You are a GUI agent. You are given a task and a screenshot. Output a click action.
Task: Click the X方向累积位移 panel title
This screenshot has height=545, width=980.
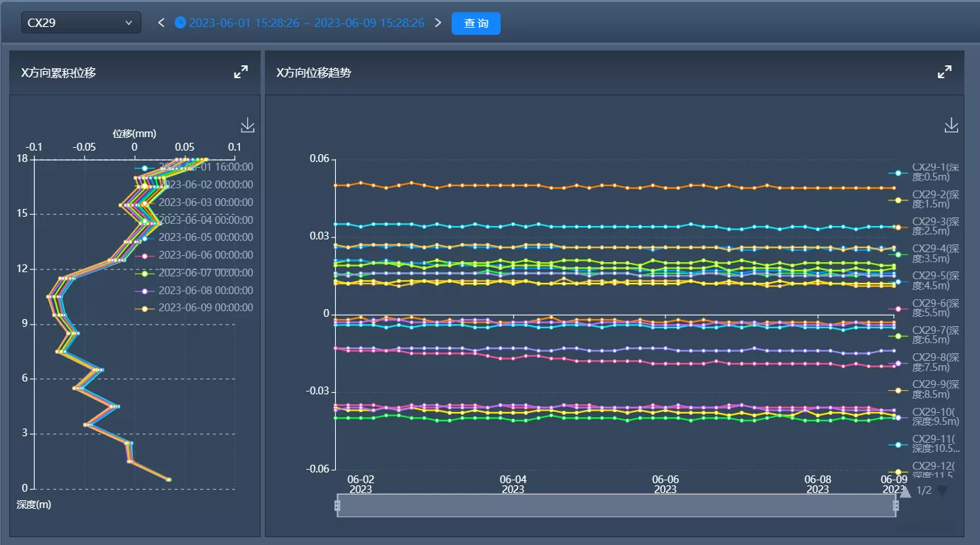coord(58,72)
